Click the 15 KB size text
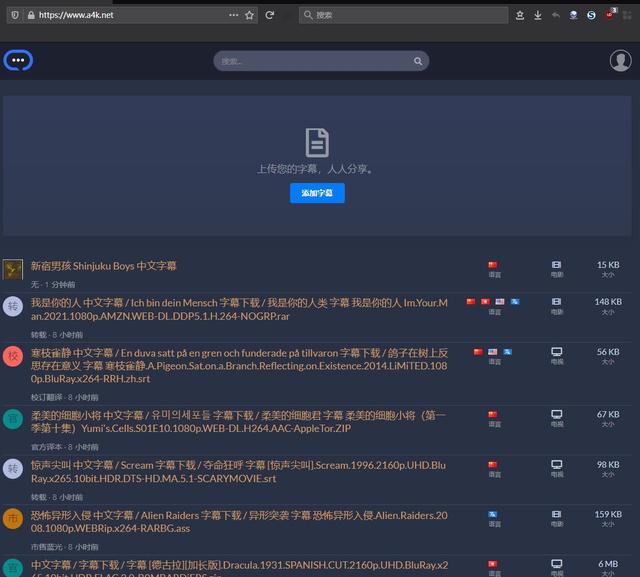The width and height of the screenshot is (640, 577). click(608, 265)
